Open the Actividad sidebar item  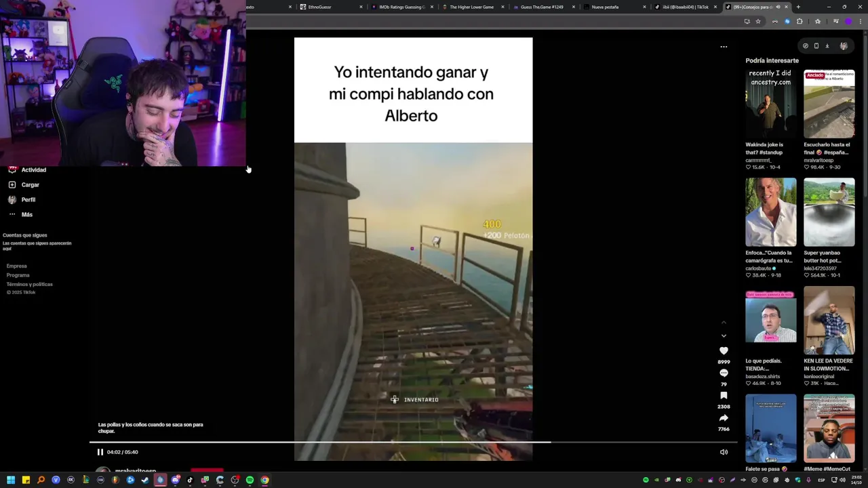[33, 169]
